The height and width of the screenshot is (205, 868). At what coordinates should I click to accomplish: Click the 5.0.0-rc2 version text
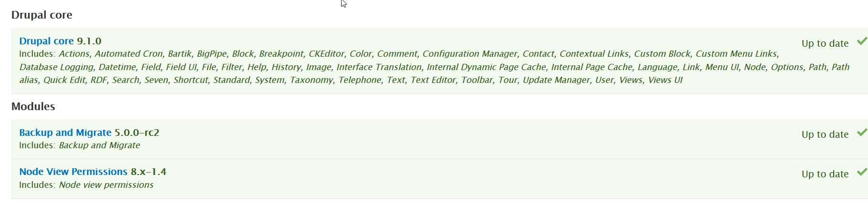[137, 133]
